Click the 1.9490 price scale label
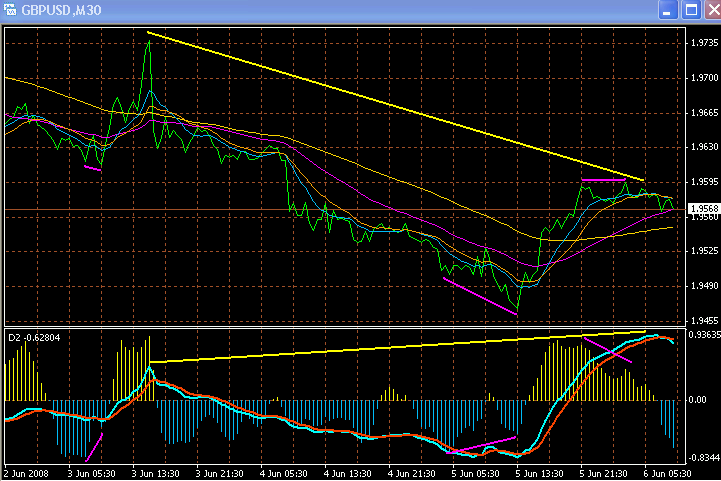 (704, 286)
